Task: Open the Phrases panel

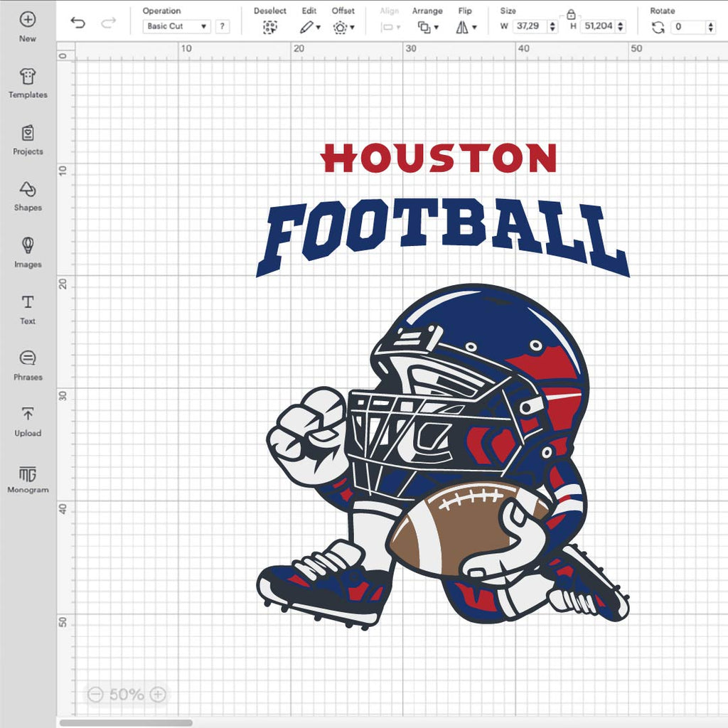Action: (28, 358)
